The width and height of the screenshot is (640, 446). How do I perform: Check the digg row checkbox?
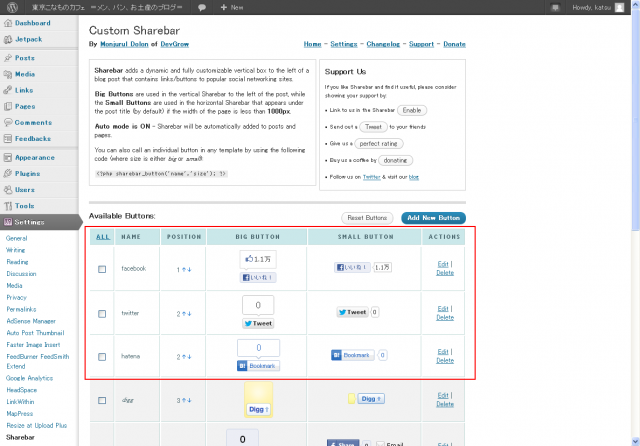click(102, 400)
